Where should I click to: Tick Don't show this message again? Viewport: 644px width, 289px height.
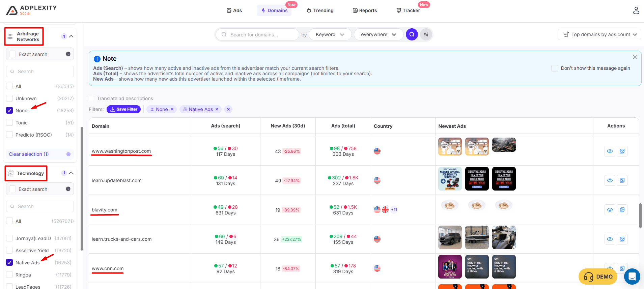[555, 68]
